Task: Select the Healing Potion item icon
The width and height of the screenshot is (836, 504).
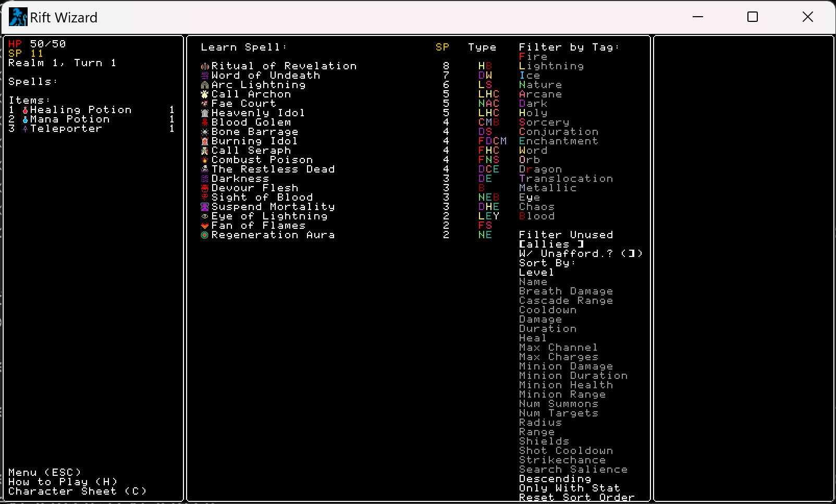Action: point(25,110)
